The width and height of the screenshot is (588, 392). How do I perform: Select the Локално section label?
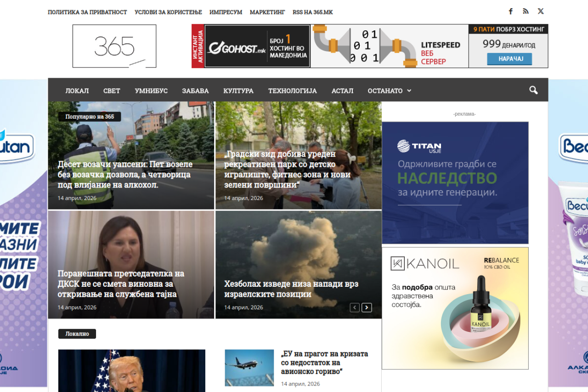point(77,334)
